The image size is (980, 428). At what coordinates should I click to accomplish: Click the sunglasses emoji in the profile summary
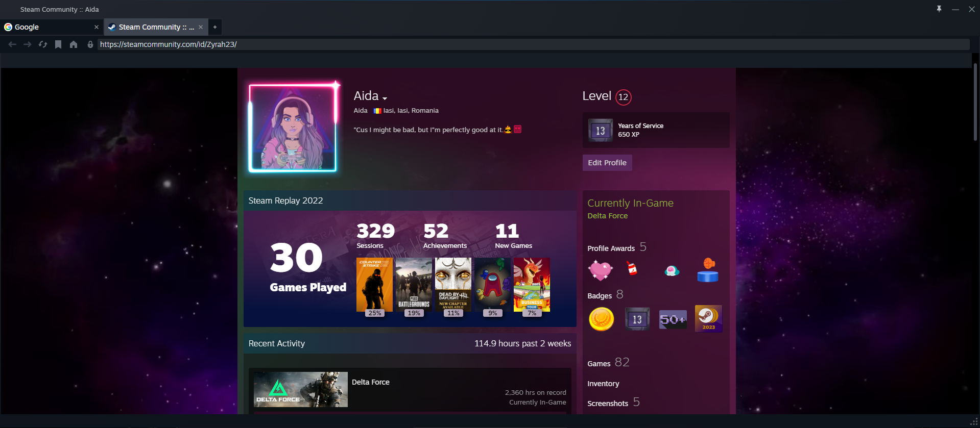click(508, 130)
